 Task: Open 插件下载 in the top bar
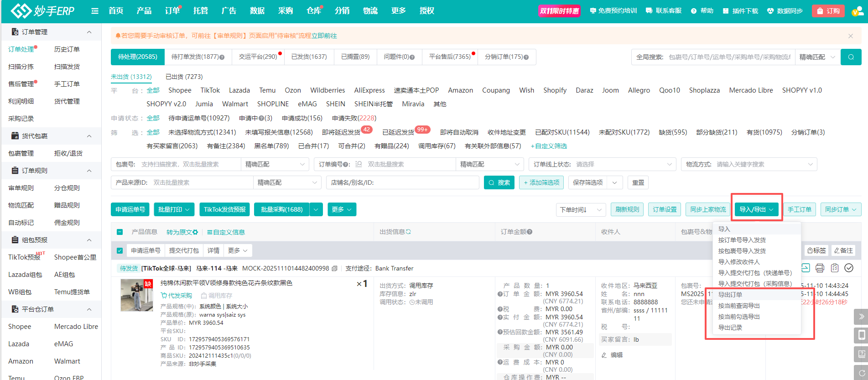(740, 11)
